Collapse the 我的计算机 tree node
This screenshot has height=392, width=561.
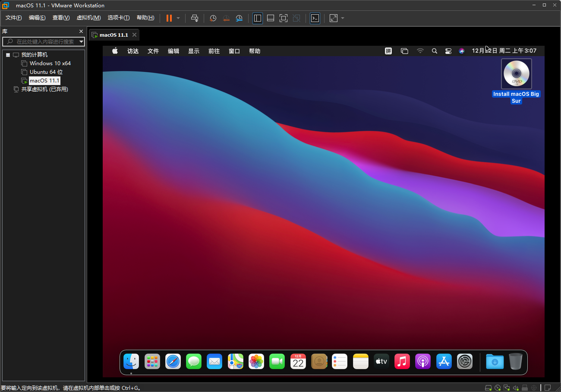pos(8,55)
